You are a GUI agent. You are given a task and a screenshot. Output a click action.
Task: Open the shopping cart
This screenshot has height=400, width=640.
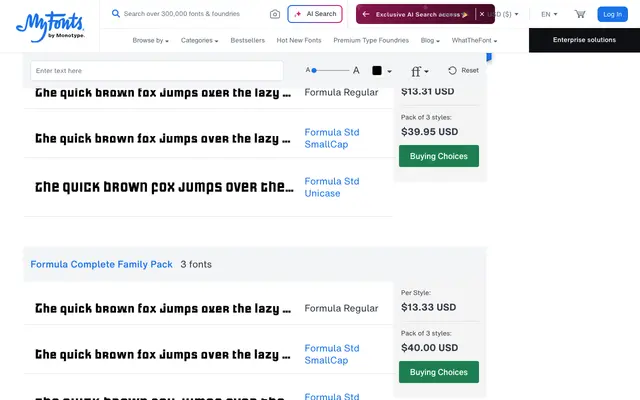point(580,14)
